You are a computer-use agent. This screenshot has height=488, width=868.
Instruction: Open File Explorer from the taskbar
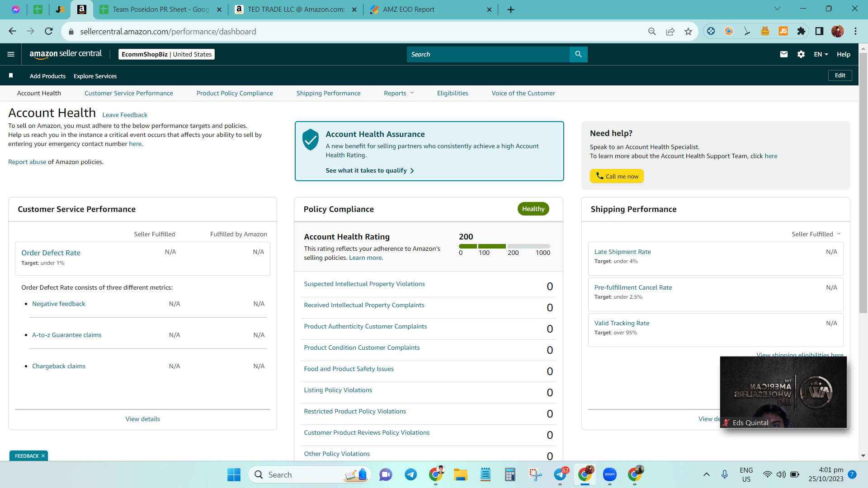[x=460, y=474]
